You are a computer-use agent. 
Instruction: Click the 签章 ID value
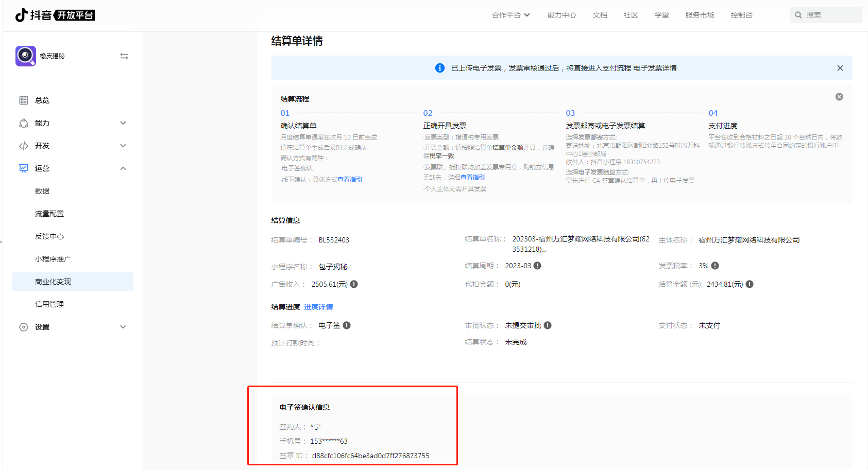[x=370, y=456]
